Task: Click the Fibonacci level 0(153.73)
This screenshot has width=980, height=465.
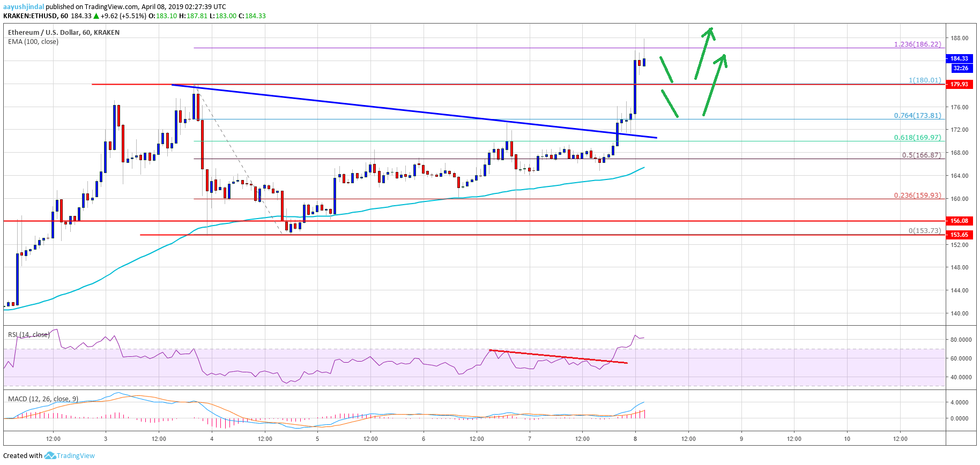Action: (925, 230)
